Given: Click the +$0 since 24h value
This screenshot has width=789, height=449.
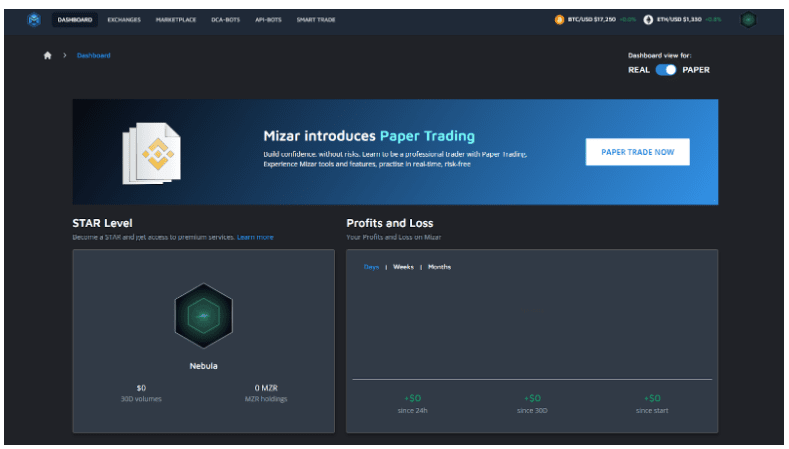Looking at the screenshot, I should (413, 398).
